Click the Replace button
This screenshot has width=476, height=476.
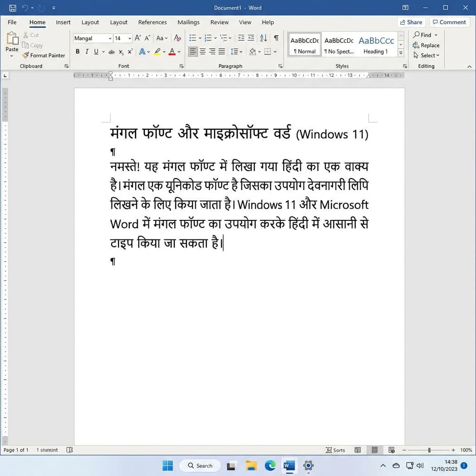pos(426,45)
